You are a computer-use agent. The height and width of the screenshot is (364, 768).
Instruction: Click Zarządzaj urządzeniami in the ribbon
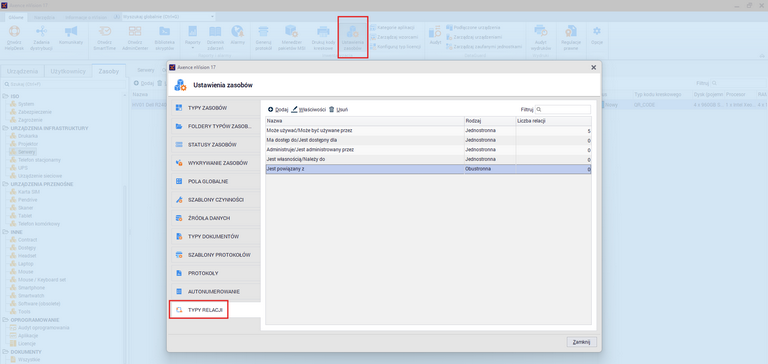click(x=473, y=37)
